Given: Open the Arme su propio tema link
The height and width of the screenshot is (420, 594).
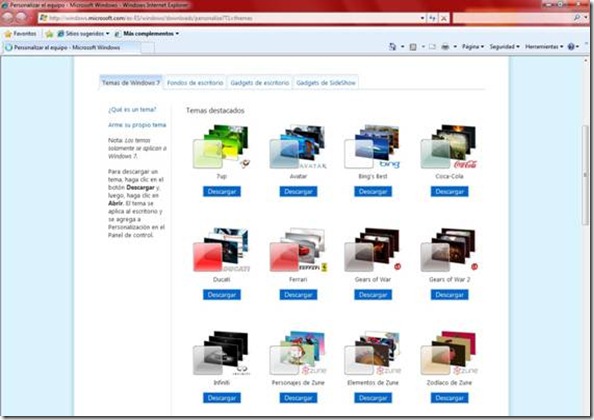Looking at the screenshot, I should [x=137, y=125].
